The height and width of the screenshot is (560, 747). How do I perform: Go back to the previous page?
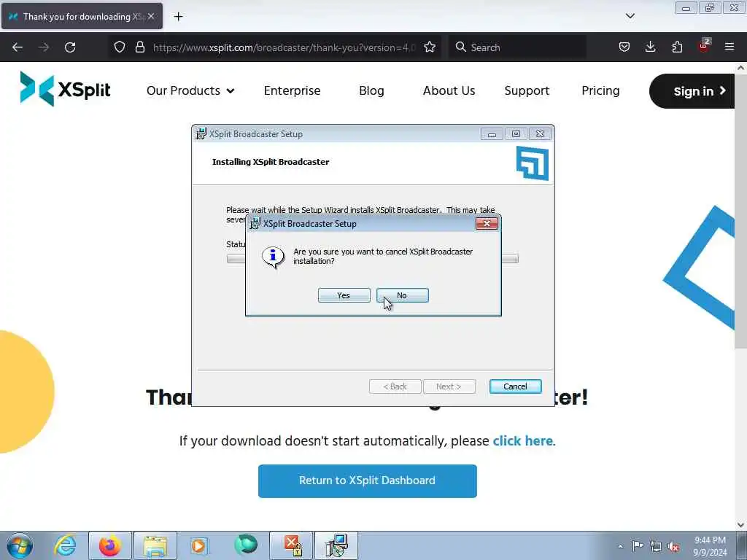[x=18, y=47]
